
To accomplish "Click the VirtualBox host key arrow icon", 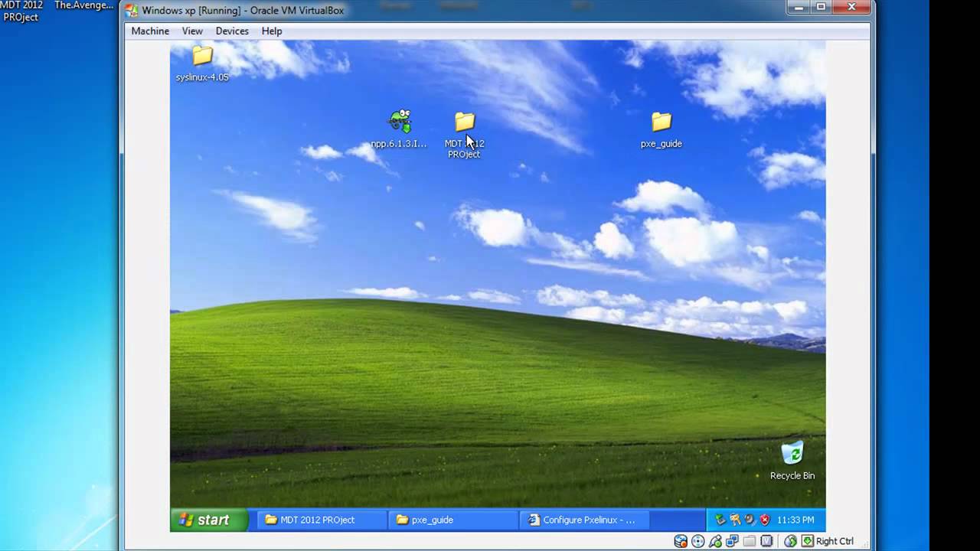I will click(x=808, y=541).
